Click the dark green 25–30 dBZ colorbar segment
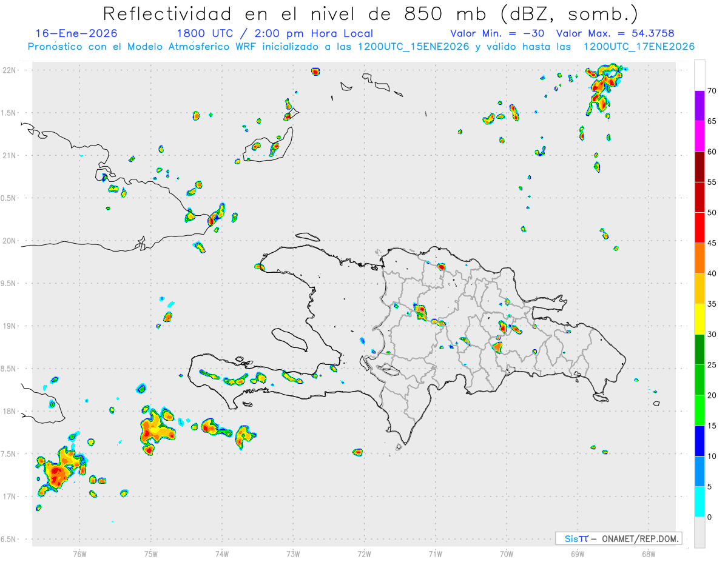728x562 pixels. click(699, 349)
